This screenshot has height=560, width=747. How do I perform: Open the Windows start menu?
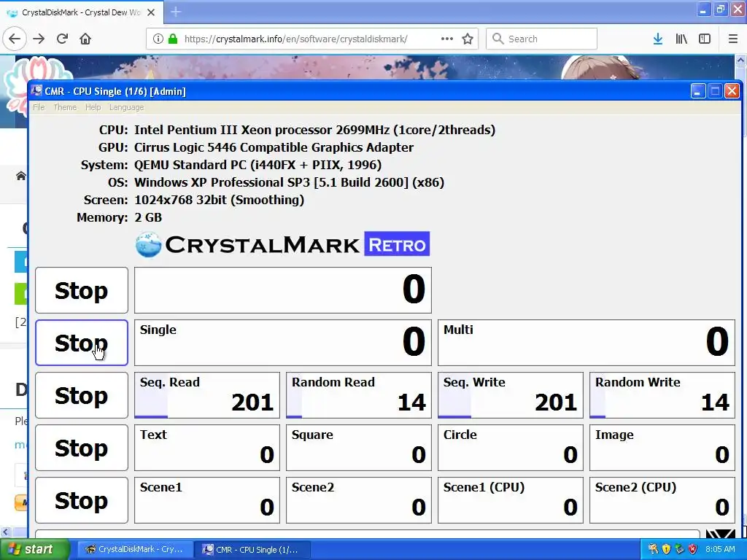tap(34, 550)
